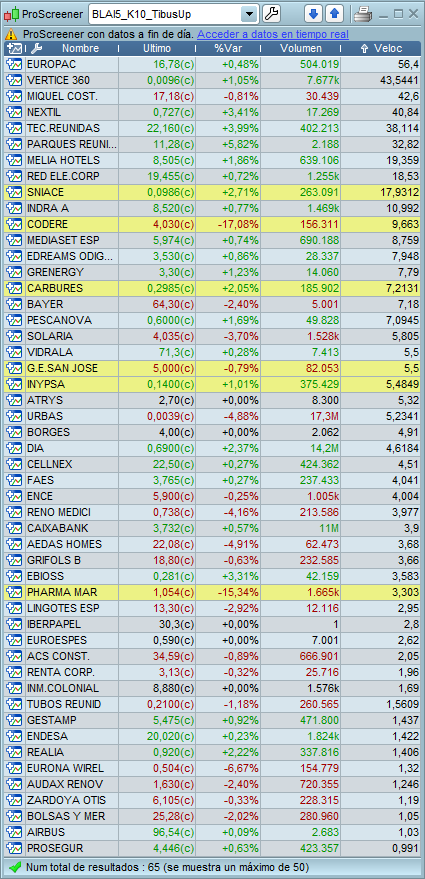425x879 pixels.
Task: Click URBAS volume value 17,3M
Action: point(324,417)
